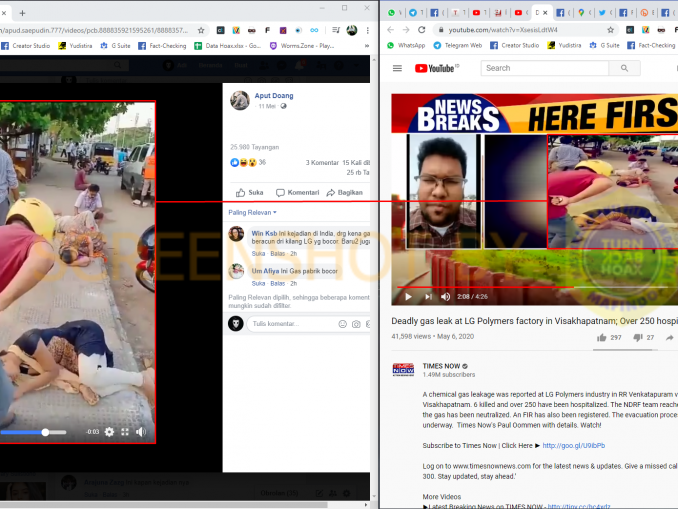This screenshot has height=509, width=678.
Task: Open Data Hoax.xlsx bookmark
Action: point(227,45)
